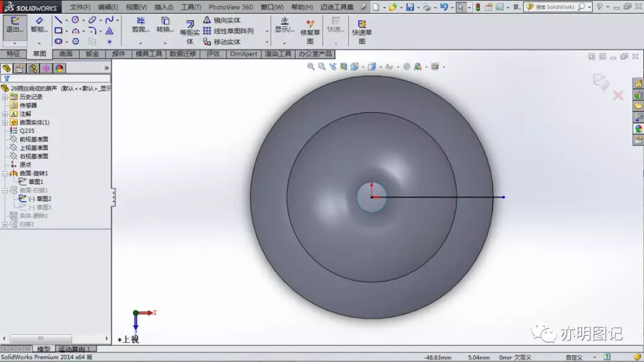Viewport: 644px width, 362px height.
Task: Activate the 智能 smart dimension tool
Action: coord(39,26)
